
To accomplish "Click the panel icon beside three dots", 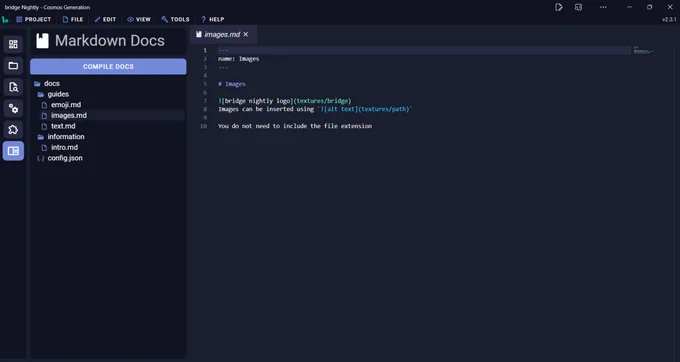I will (578, 7).
